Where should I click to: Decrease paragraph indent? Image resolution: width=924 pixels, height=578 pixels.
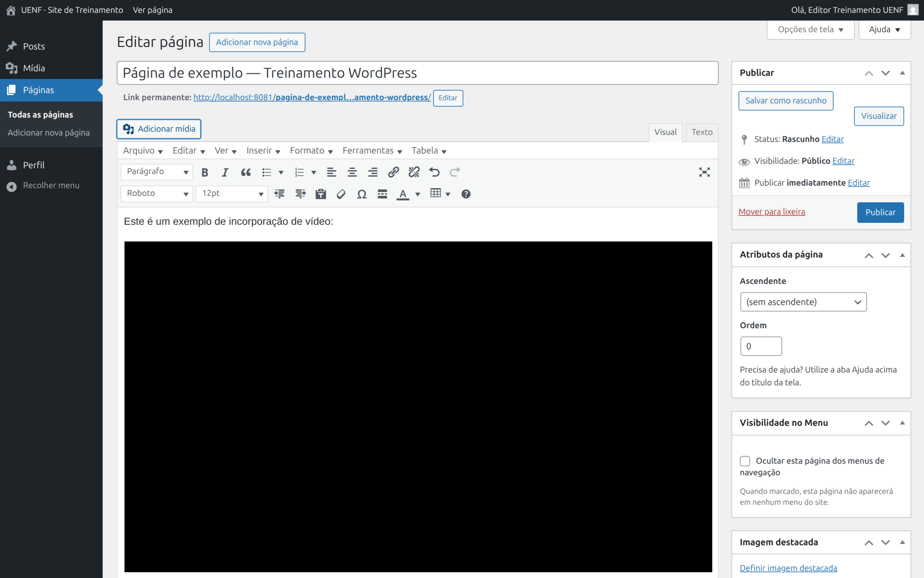click(x=279, y=194)
